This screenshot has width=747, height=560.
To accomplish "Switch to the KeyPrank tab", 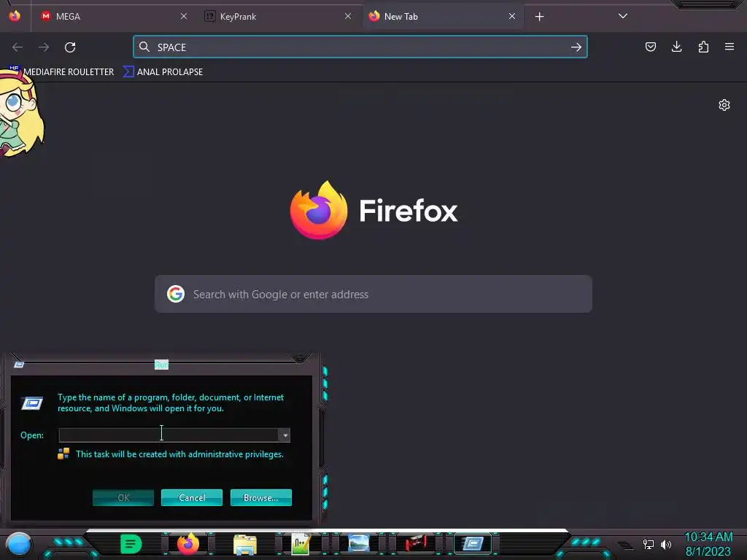I will pyautogui.click(x=278, y=17).
